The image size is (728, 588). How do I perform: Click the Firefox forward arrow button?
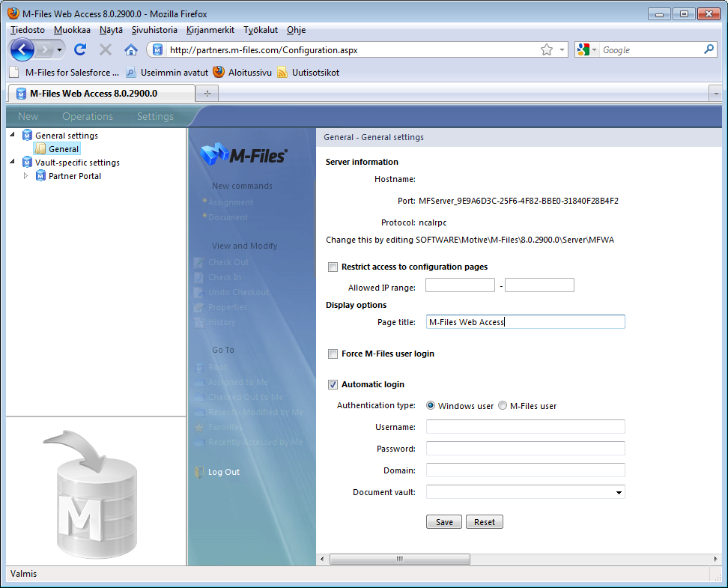click(x=45, y=49)
